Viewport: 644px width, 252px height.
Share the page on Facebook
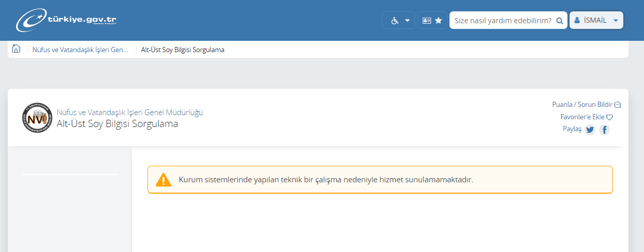pyautogui.click(x=604, y=130)
